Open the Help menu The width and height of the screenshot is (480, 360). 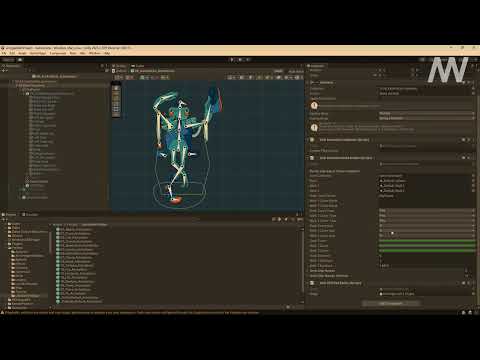click(x=107, y=53)
